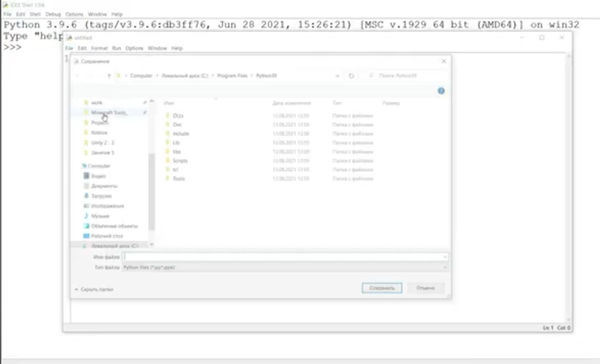Image resolution: width=600 pixels, height=364 pixels.
Task: Click the up-one-level arrow in Save dialog
Action: coord(109,75)
